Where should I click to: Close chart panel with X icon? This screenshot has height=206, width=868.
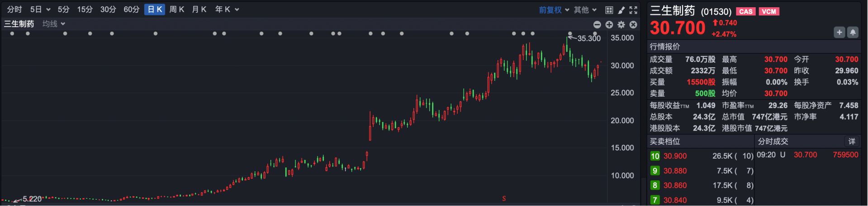633,25
